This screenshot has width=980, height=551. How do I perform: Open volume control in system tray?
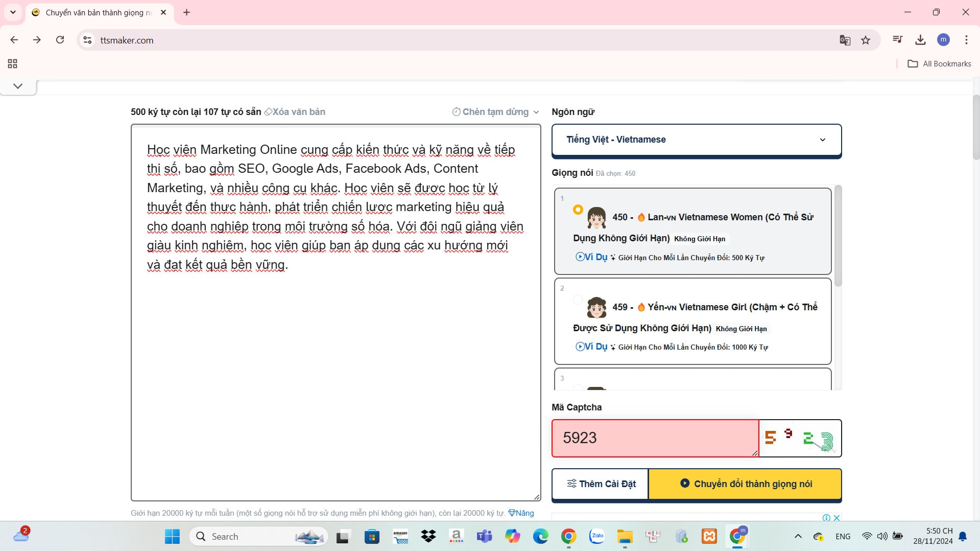(x=882, y=536)
